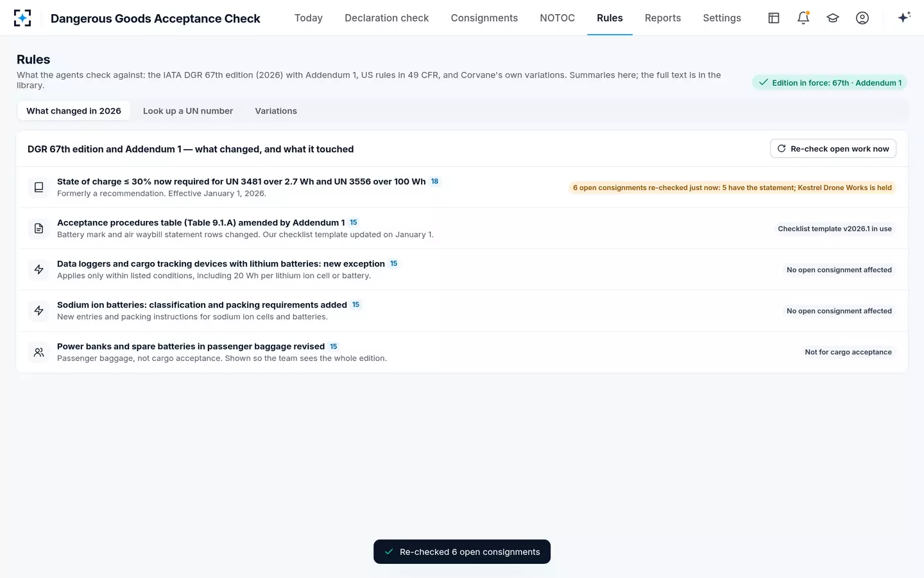Viewport: 924px width, 578px height.
Task: Open the layout panel icon
Action: pyautogui.click(x=774, y=18)
